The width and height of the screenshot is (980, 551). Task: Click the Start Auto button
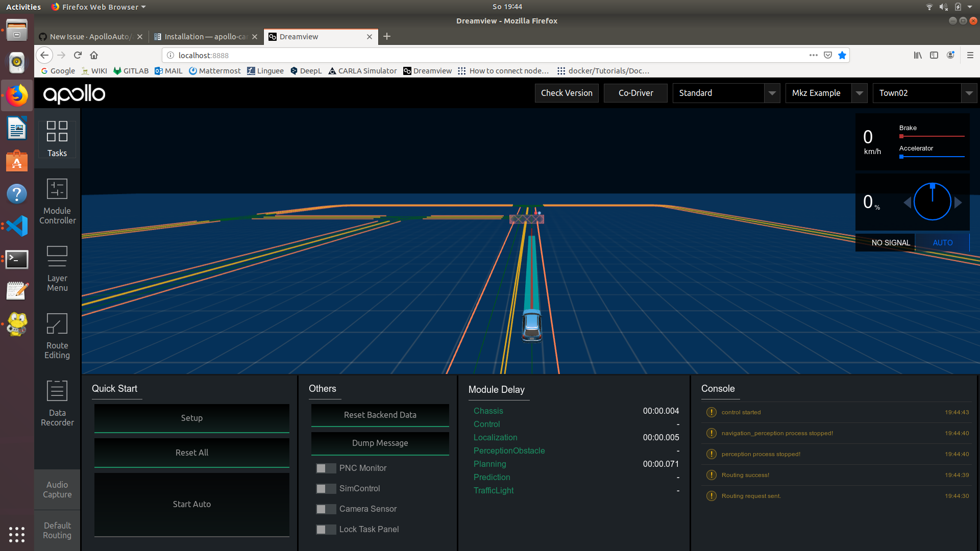pos(191,505)
